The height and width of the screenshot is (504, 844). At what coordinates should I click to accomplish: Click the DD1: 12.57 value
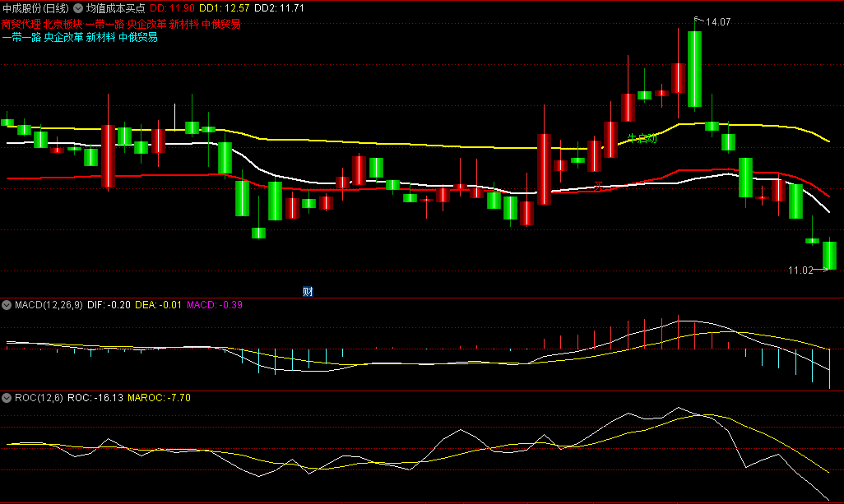[225, 8]
